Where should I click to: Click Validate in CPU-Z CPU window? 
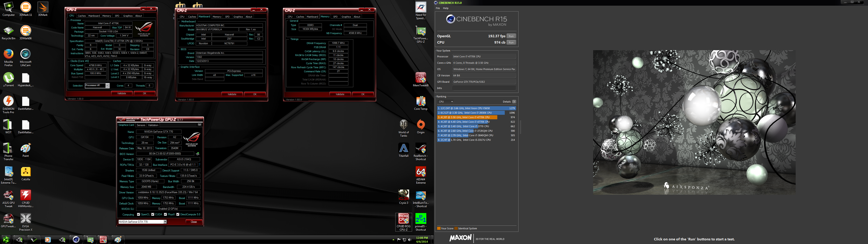(x=122, y=93)
